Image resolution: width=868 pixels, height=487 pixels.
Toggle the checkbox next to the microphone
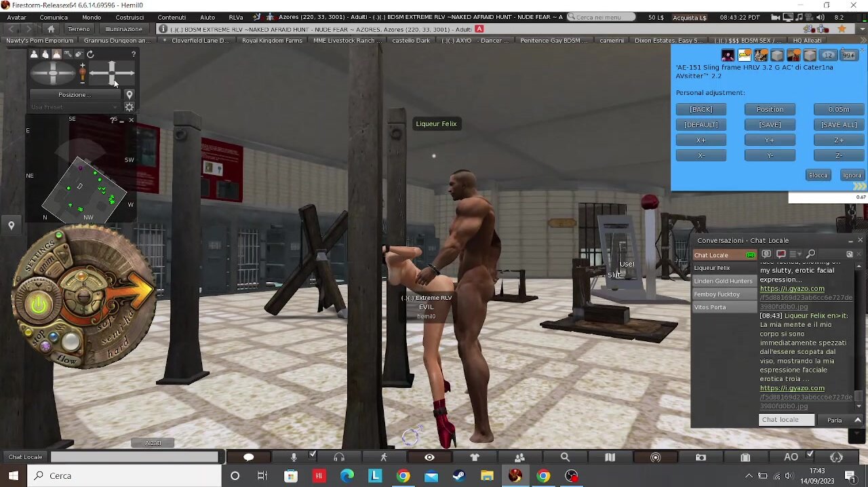[313, 454]
